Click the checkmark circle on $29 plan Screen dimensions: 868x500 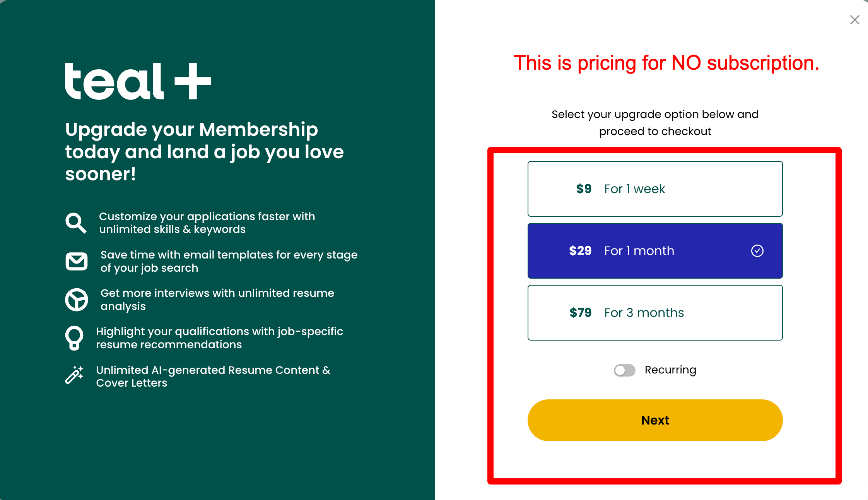click(x=757, y=251)
